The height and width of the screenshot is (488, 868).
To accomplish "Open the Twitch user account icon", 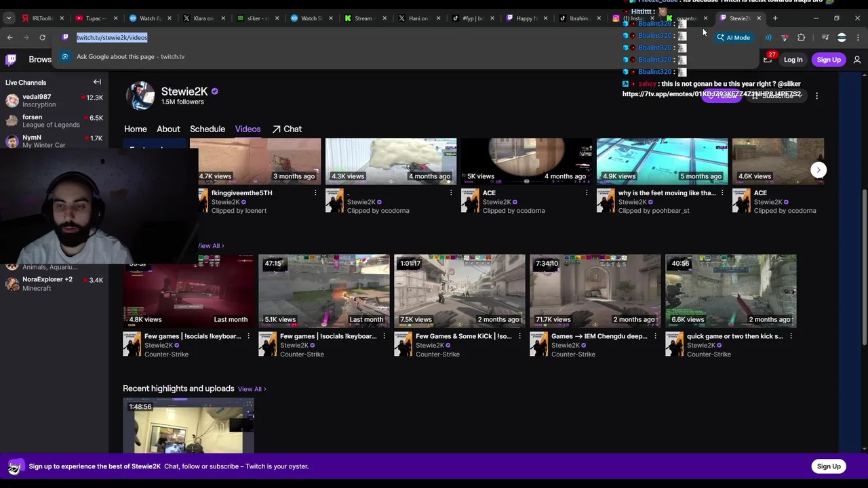I will (x=857, y=60).
